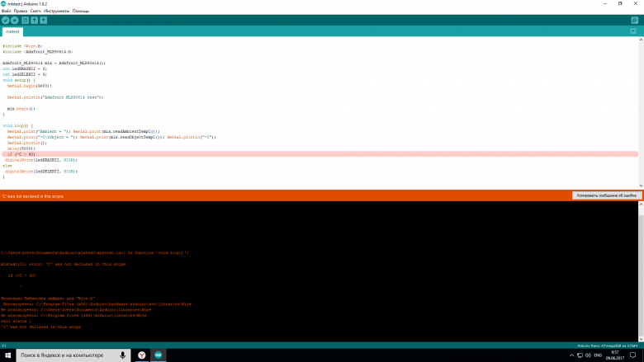
Task: Open the Инструменты menu
Action: tap(56, 11)
